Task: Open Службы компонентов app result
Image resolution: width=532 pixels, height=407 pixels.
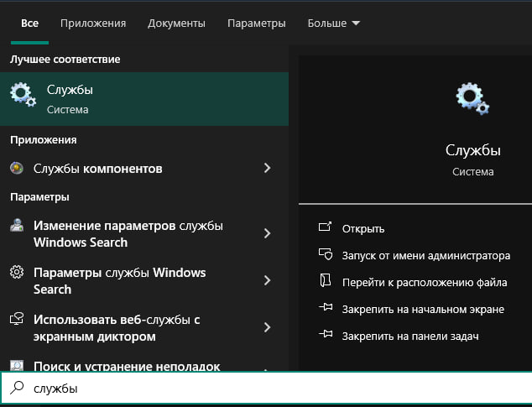Action: pyautogui.click(x=144, y=169)
